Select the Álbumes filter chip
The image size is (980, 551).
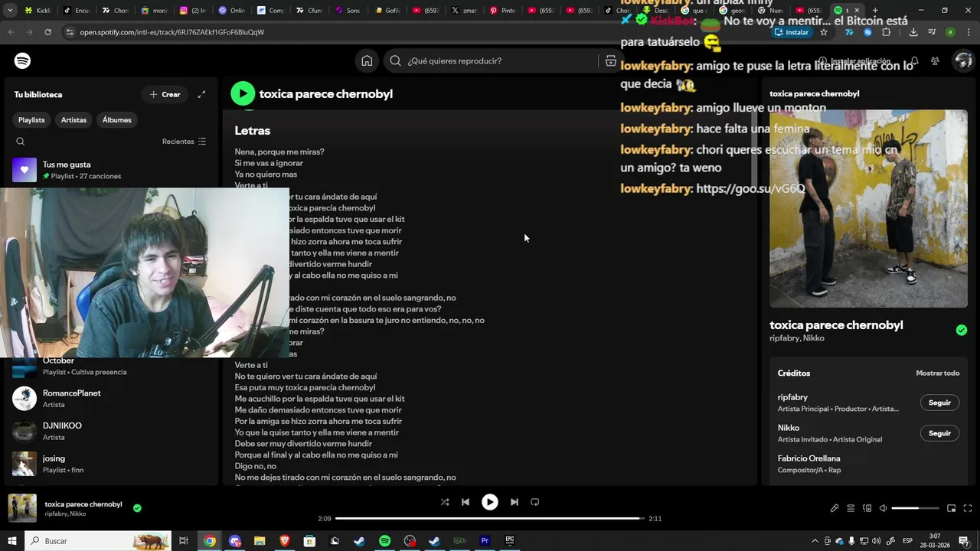(x=116, y=120)
